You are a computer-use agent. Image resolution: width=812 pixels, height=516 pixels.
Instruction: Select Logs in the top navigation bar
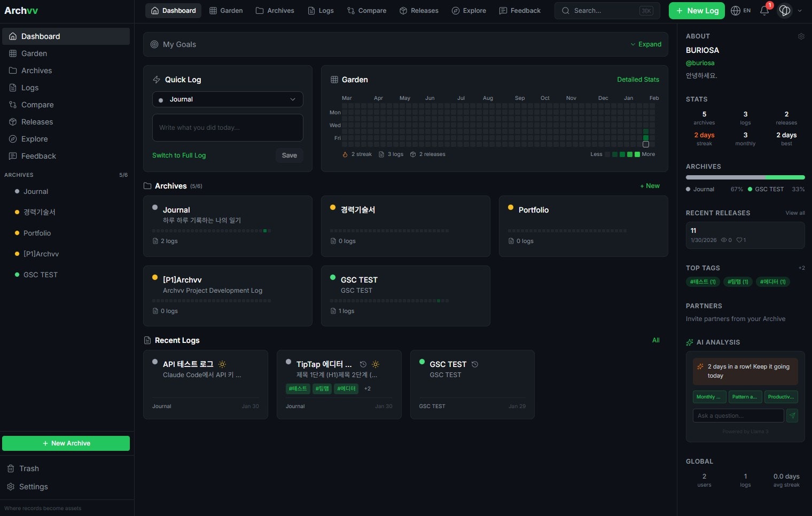point(321,10)
